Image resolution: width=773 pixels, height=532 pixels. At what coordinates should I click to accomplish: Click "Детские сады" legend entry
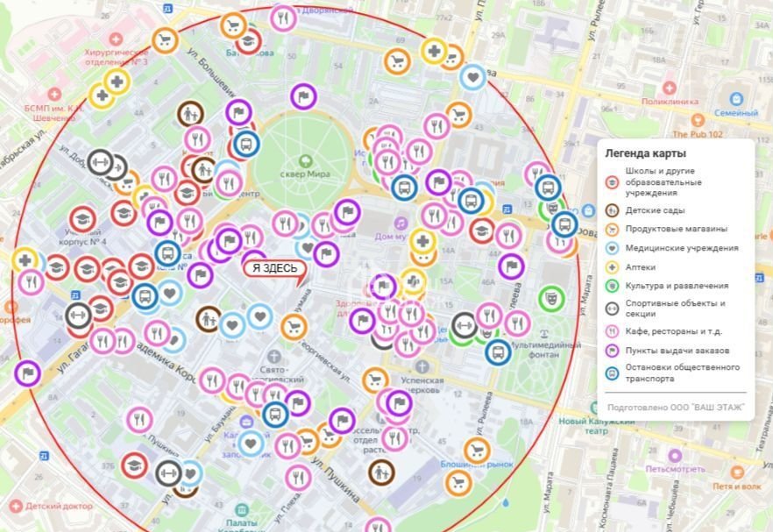[655, 210]
